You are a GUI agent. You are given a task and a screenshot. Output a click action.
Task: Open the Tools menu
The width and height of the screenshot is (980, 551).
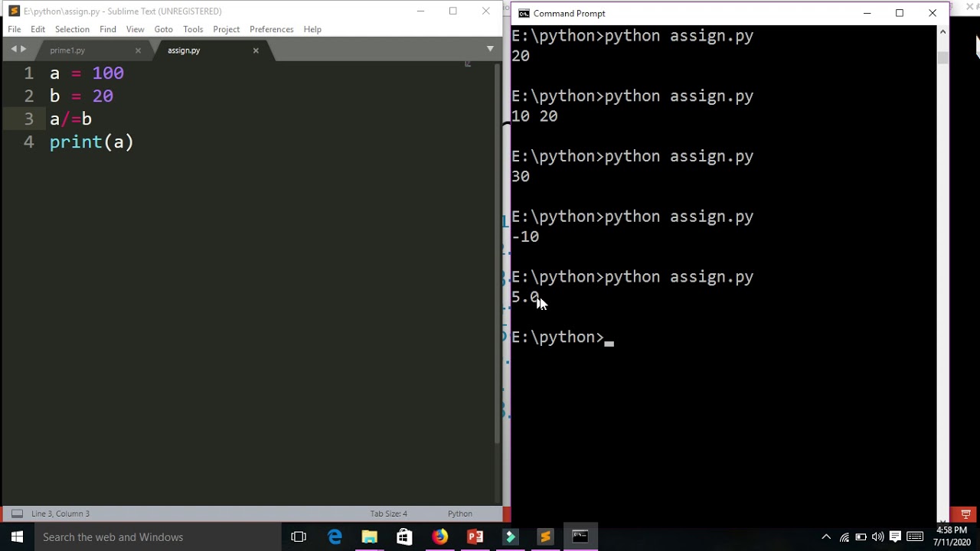pos(193,29)
